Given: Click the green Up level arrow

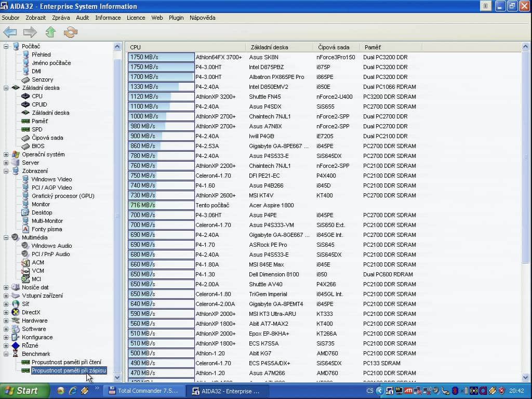Looking at the screenshot, I should coord(50,32).
